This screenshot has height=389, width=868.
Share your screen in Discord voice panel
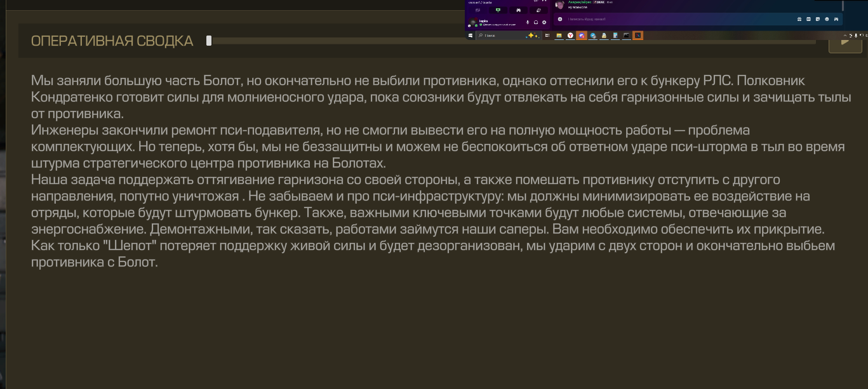point(498,10)
